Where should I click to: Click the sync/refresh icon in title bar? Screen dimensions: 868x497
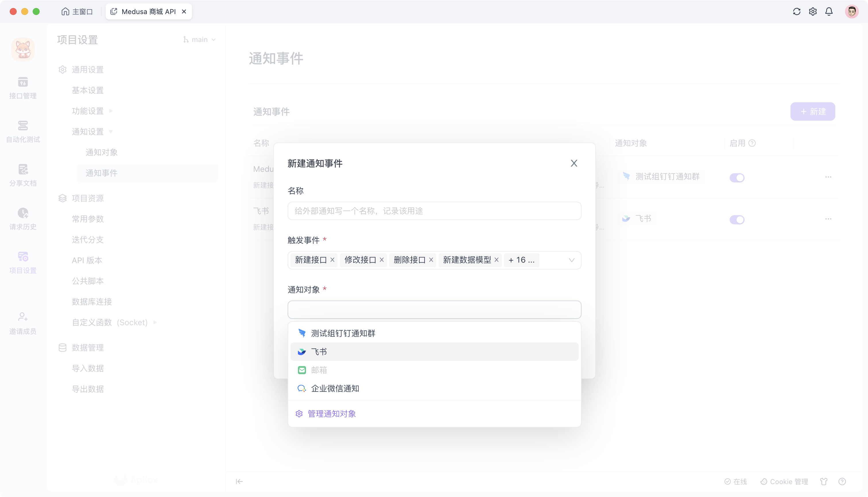coord(796,11)
